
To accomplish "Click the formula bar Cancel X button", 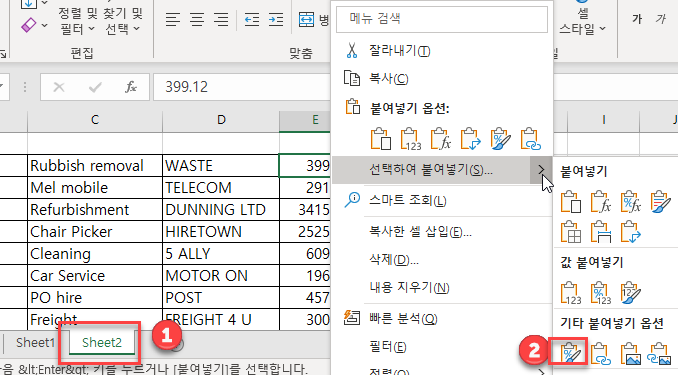I will point(59,87).
